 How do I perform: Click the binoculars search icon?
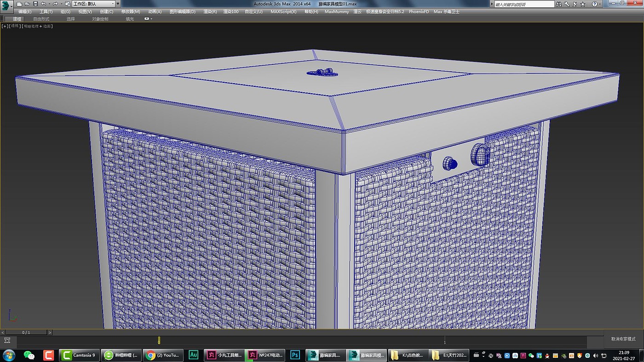(559, 4)
